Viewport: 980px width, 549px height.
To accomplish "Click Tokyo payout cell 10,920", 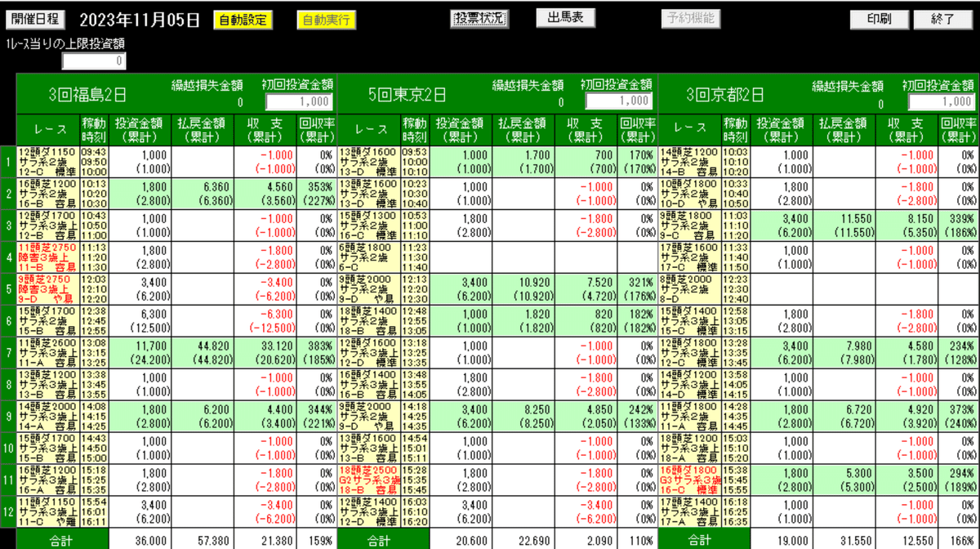I will click(522, 288).
